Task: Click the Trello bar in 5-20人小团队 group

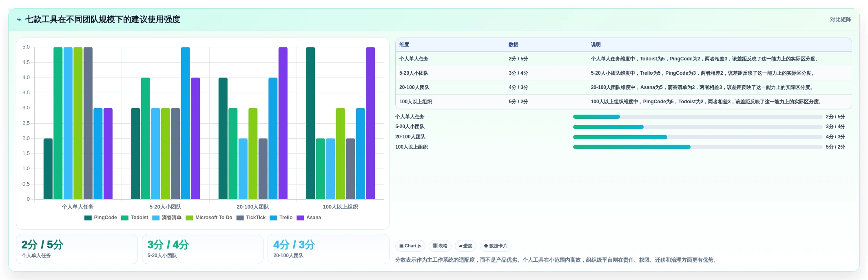Action: click(186, 123)
